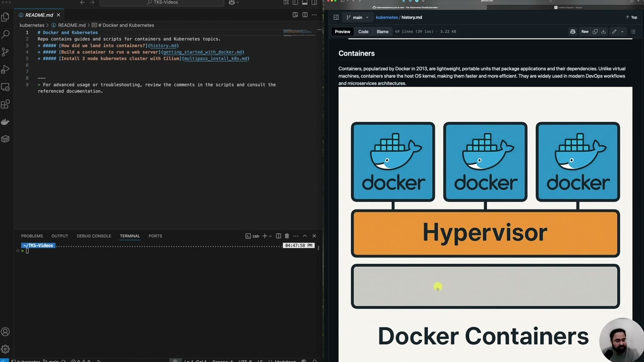This screenshot has height=362, width=644.
Task: Open Accounts menu in activity bar
Action: point(6,332)
